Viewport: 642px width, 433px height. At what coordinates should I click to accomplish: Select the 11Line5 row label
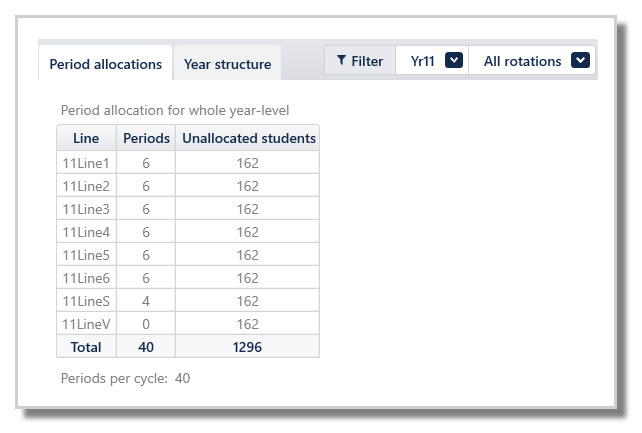[x=86, y=255]
